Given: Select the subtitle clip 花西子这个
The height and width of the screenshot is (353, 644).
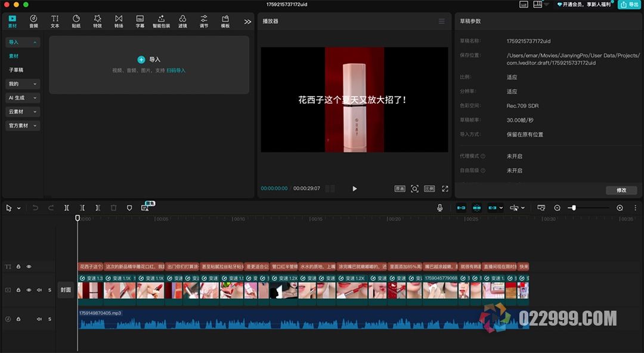Looking at the screenshot, I should click(91, 267).
